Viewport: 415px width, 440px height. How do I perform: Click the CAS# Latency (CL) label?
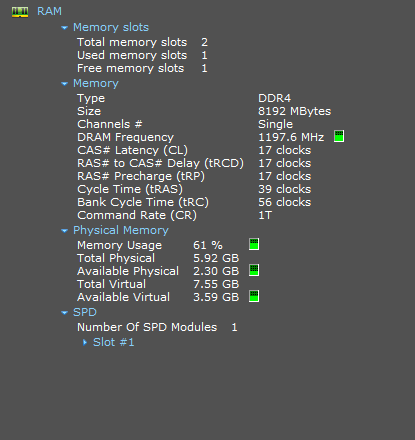click(133, 150)
